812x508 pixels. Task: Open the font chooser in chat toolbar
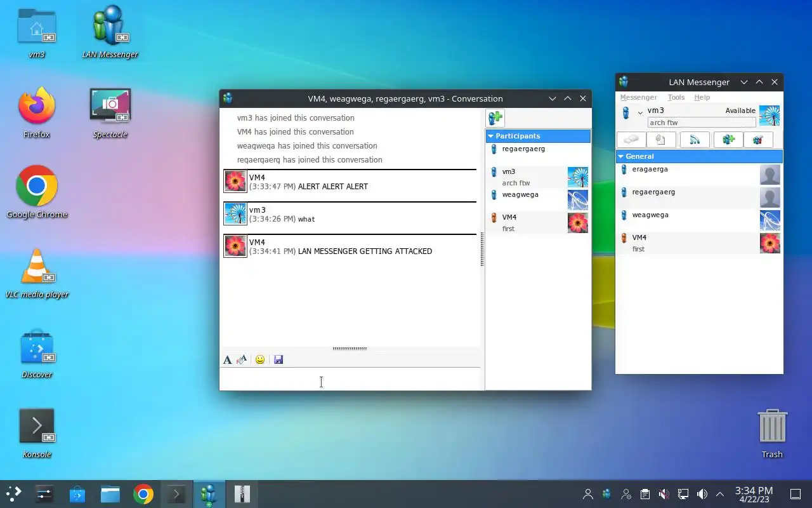pyautogui.click(x=228, y=360)
